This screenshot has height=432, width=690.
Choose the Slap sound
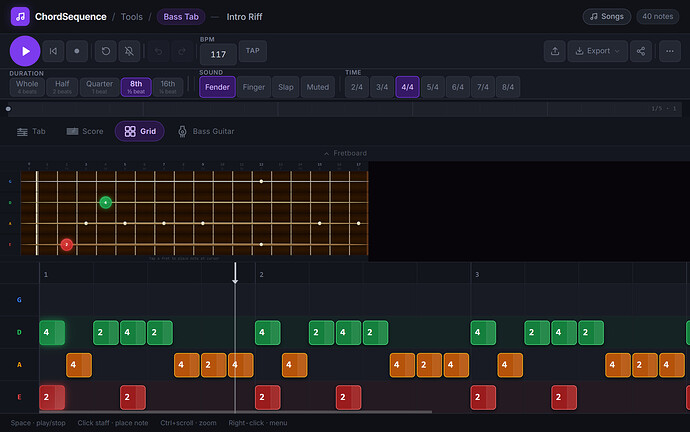coord(286,87)
